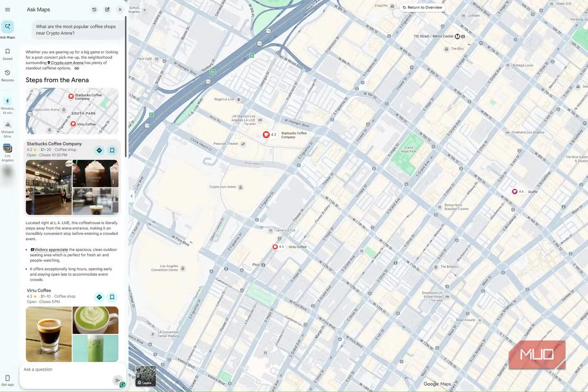
Task: Get directions to Starbucks Coffee Company
Action: click(x=99, y=150)
